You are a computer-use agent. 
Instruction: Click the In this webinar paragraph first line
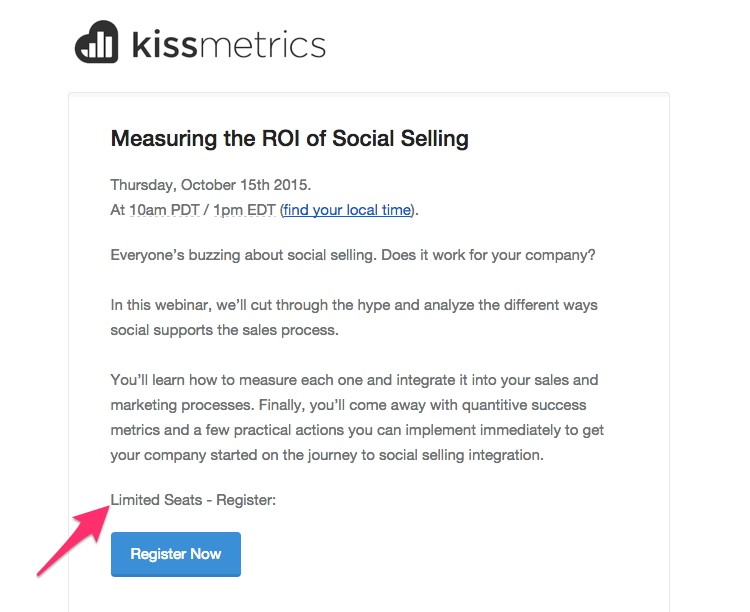[x=354, y=305]
